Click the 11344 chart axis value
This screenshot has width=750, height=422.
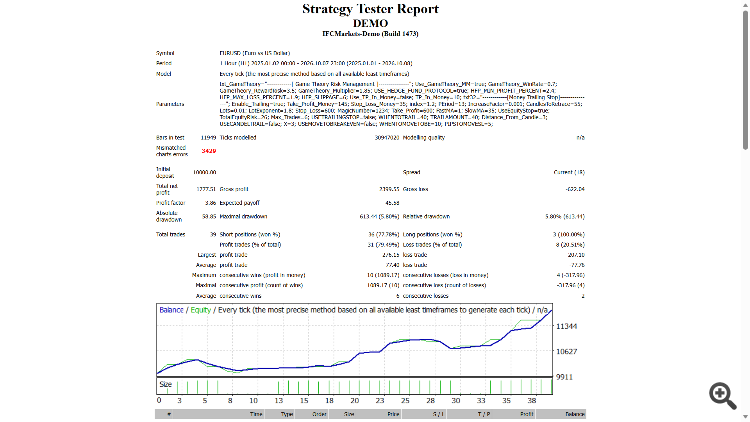(566, 326)
